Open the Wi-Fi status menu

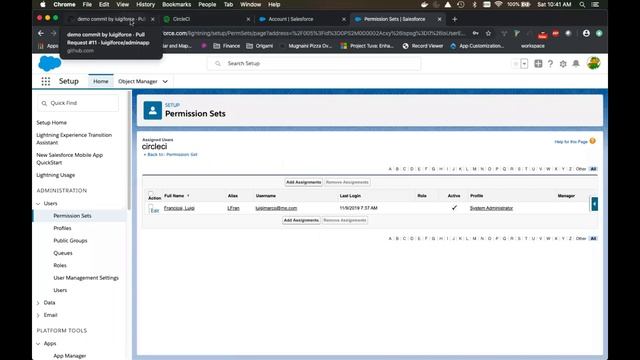pyautogui.click(x=498, y=4)
